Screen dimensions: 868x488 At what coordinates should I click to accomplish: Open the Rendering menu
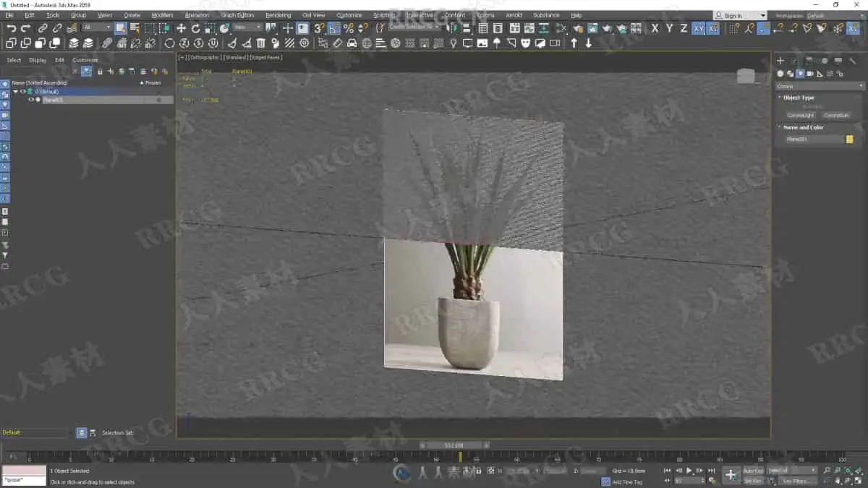click(278, 15)
